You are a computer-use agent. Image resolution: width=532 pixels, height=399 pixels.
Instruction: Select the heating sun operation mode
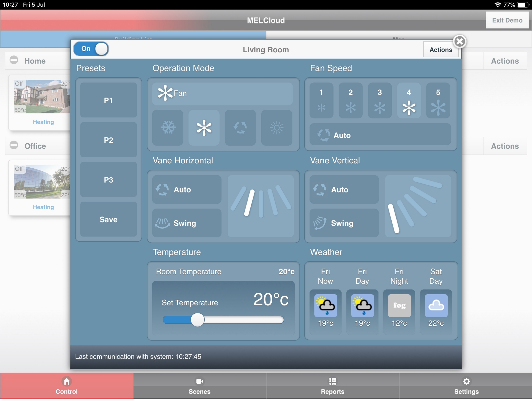pos(277,128)
